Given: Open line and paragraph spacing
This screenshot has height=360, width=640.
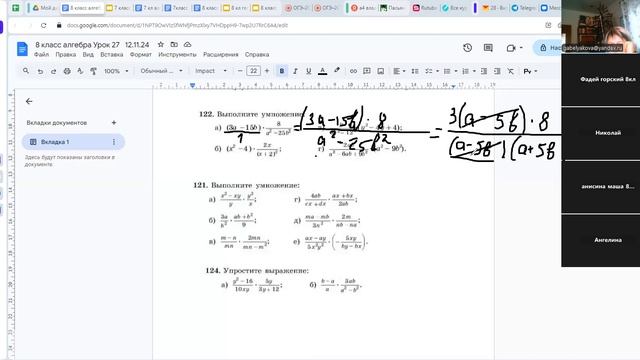Looking at the screenshot, I should [415, 71].
